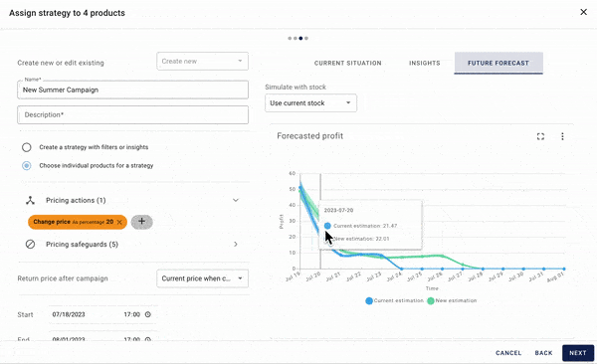Expand Forecasted profit chart to fullscreen
The height and width of the screenshot is (364, 597).
[540, 136]
